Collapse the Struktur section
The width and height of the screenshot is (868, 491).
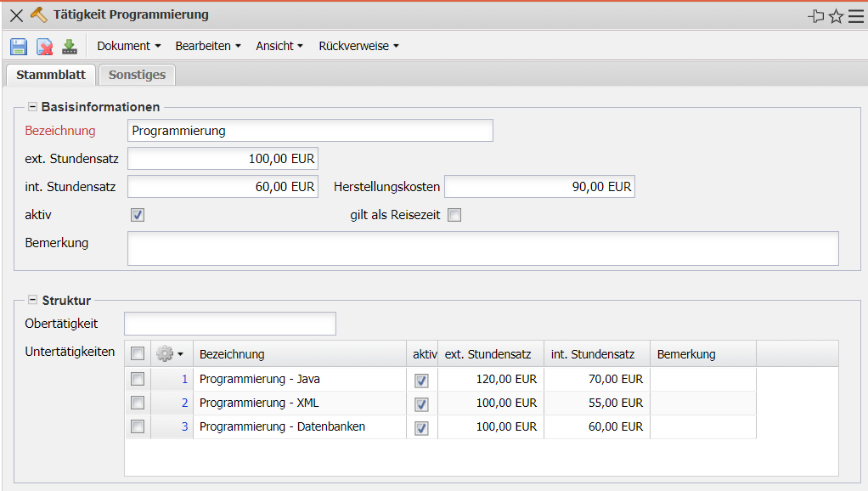(x=33, y=300)
